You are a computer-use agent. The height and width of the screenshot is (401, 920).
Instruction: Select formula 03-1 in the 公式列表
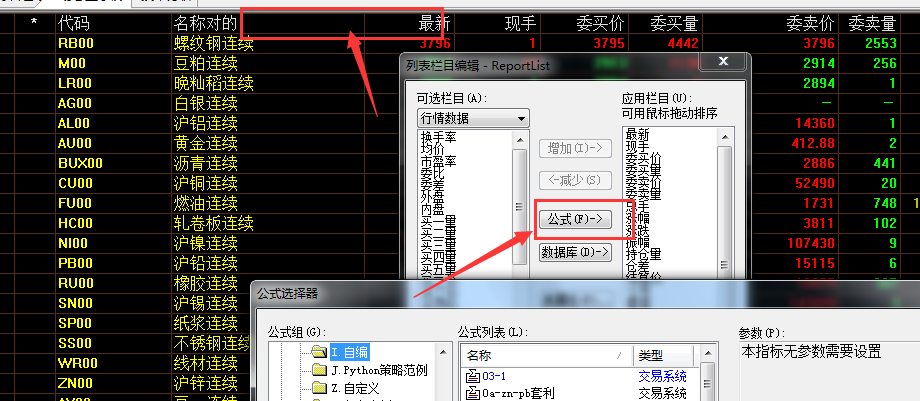[494, 376]
